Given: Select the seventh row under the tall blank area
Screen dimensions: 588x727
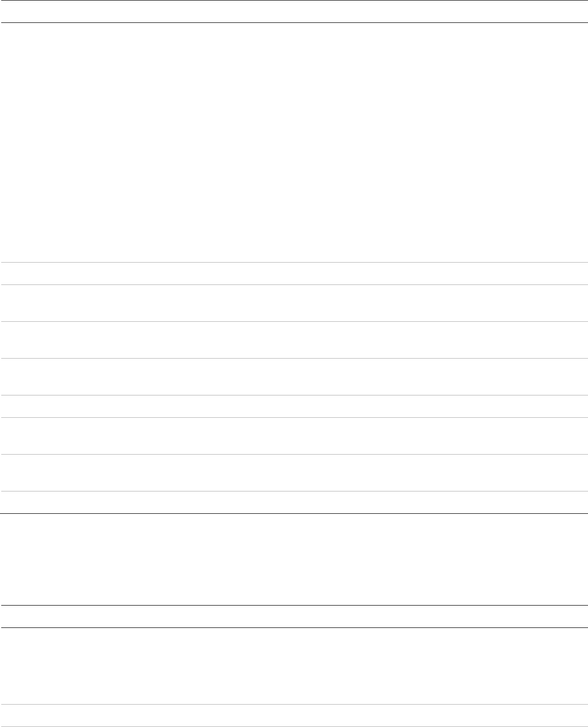Looking at the screenshot, I should tap(294, 473).
